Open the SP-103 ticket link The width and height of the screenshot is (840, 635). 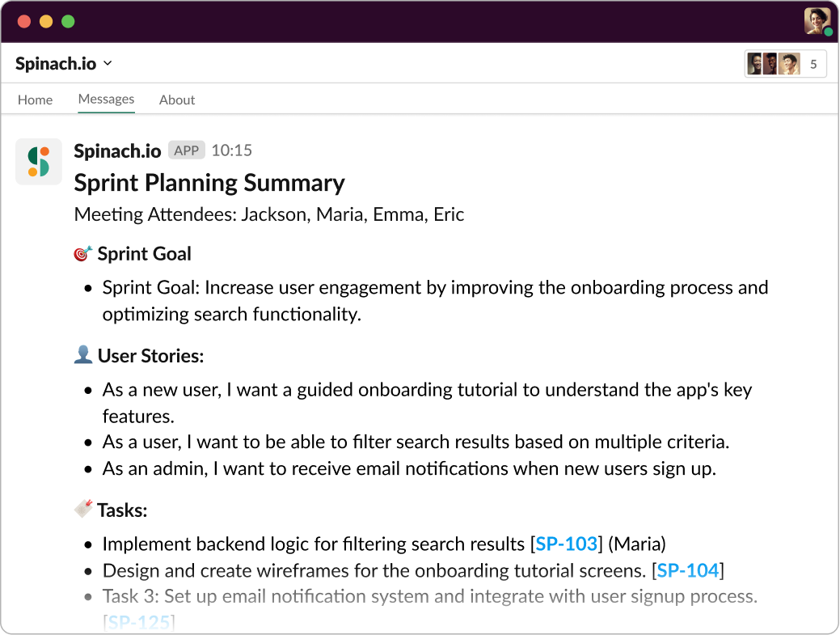566,544
